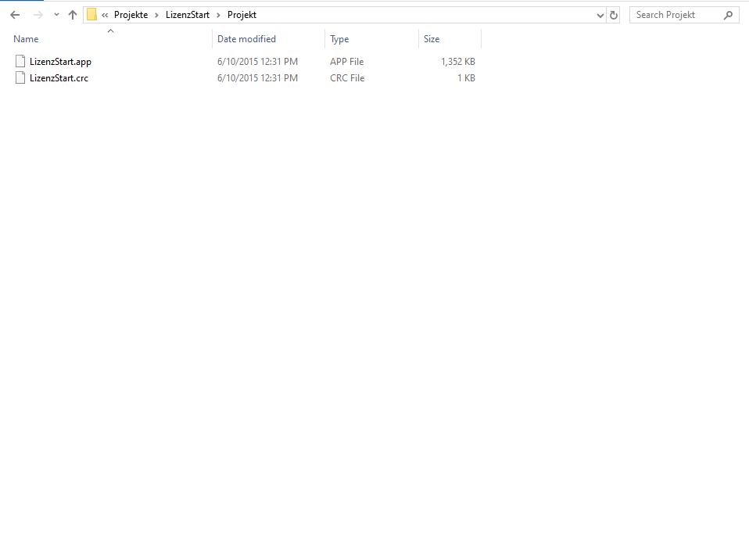Navigate to LizenzStart in breadcrumb

pyautogui.click(x=188, y=15)
